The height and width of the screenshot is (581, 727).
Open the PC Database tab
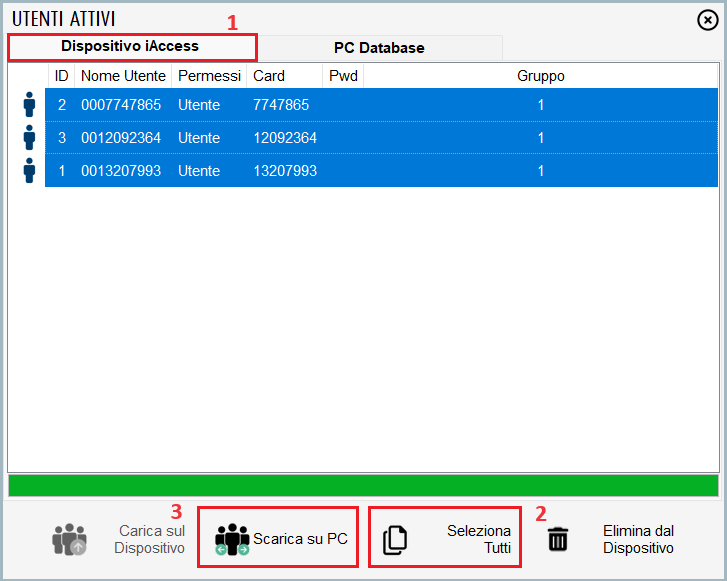click(379, 48)
